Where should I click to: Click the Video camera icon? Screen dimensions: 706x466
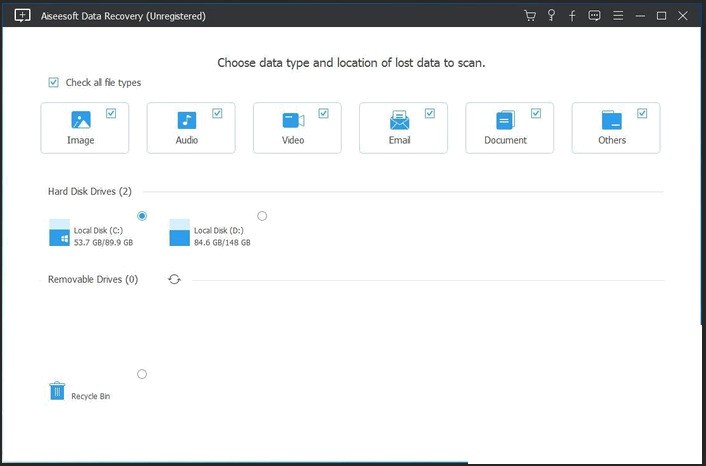[293, 120]
